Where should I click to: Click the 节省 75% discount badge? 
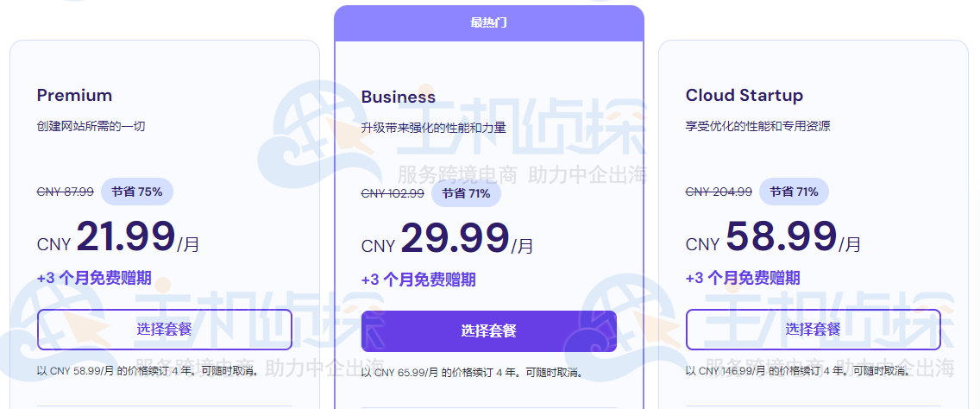pos(137,192)
